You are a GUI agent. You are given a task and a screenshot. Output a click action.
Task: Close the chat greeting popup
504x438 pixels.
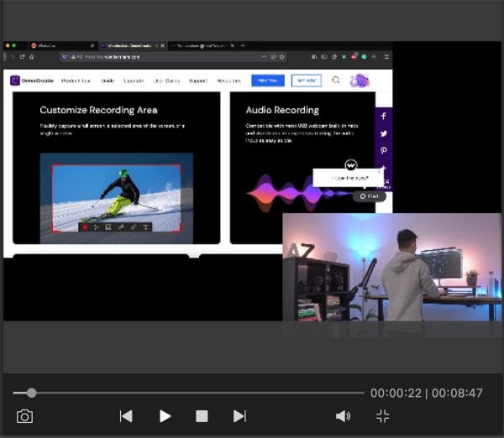point(379,172)
